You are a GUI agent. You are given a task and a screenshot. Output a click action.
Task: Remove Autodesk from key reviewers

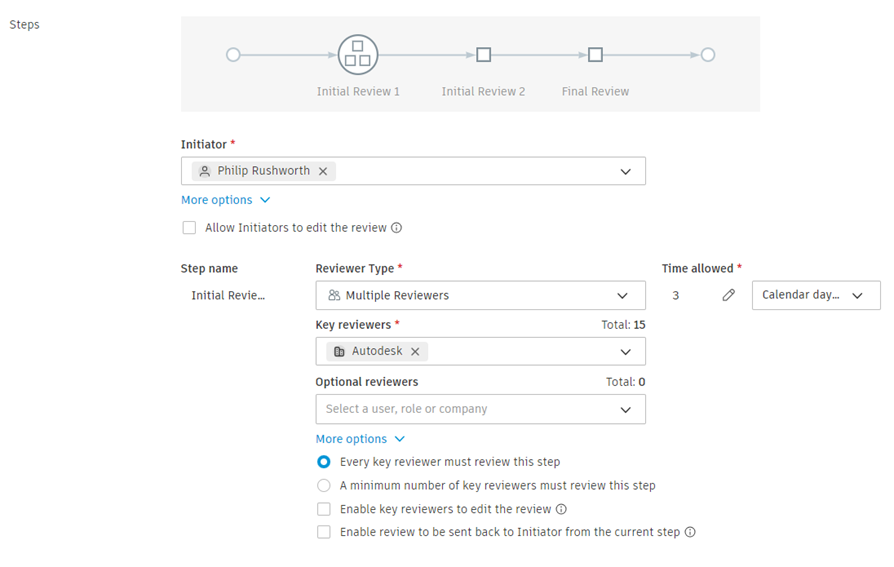click(415, 352)
